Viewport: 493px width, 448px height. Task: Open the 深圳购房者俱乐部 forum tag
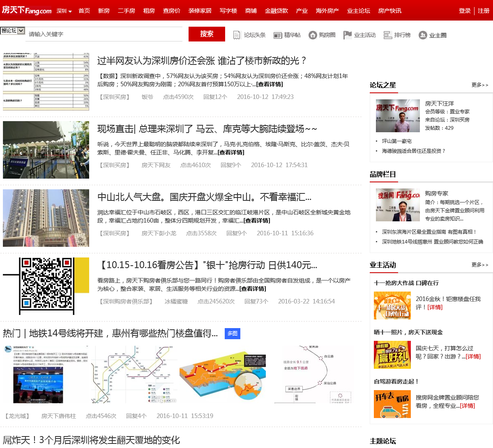[126, 301]
